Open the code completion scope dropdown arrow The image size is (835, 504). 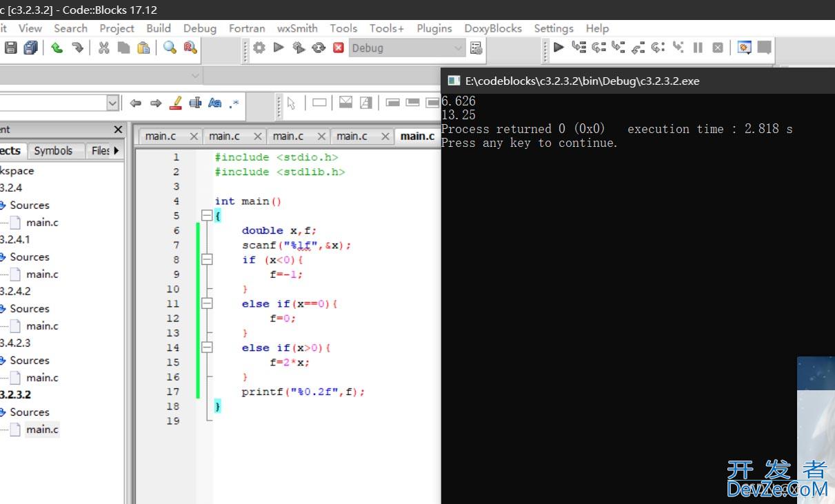click(x=195, y=75)
